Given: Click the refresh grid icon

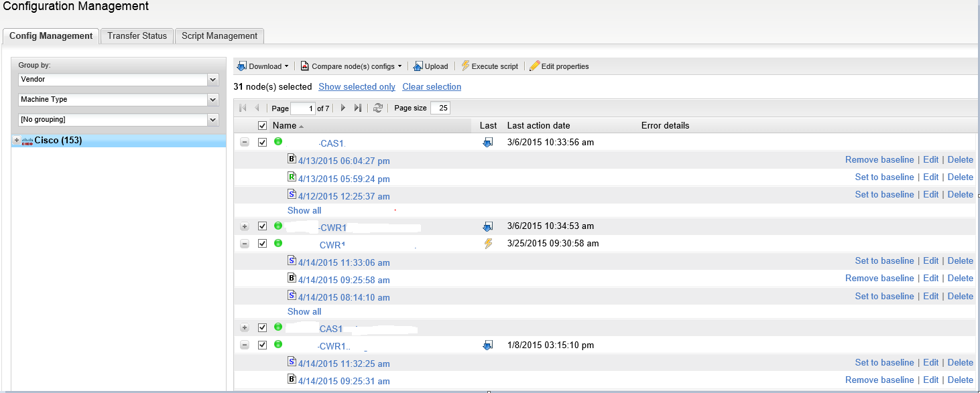Looking at the screenshot, I should pos(378,108).
